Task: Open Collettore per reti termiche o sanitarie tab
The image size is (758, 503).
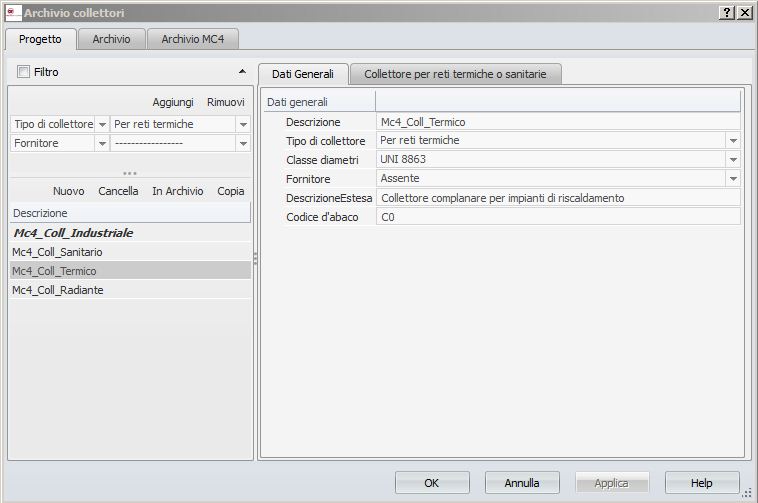Action: 455,74
